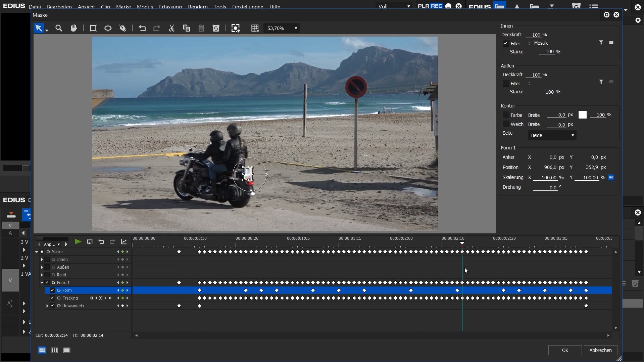Go to next keyframe on Form row
644x362 pixels.
(127, 290)
